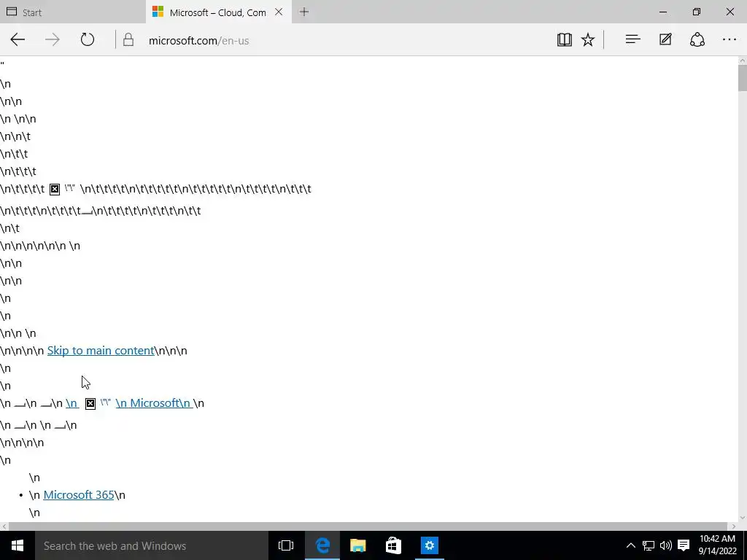Open the Store from the taskbar
747x560 pixels.
pyautogui.click(x=393, y=545)
